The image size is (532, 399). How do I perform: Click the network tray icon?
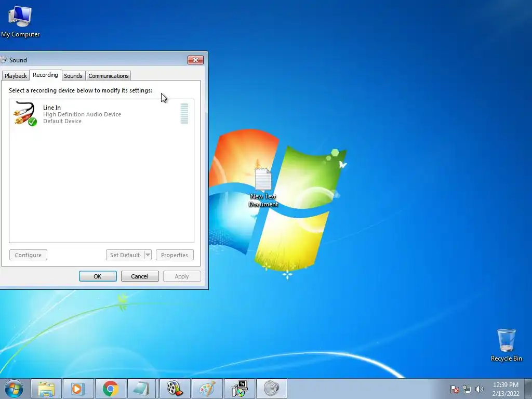467,389
